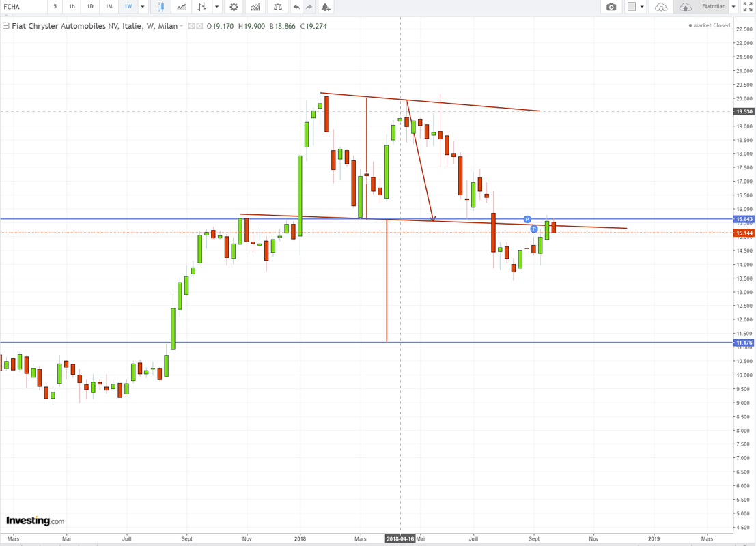This screenshot has height=546, width=756.
Task: Click the FCHA symbol search field
Action: (x=23, y=7)
